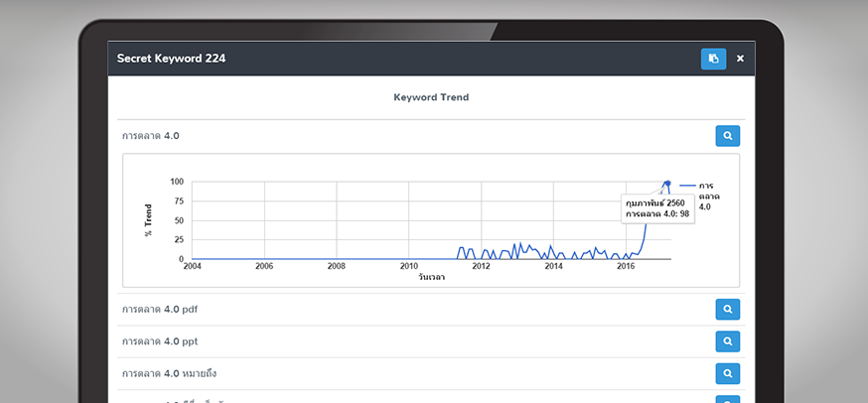Click the Secret Keyword 224 title
The height and width of the screenshot is (403, 868).
(x=171, y=59)
